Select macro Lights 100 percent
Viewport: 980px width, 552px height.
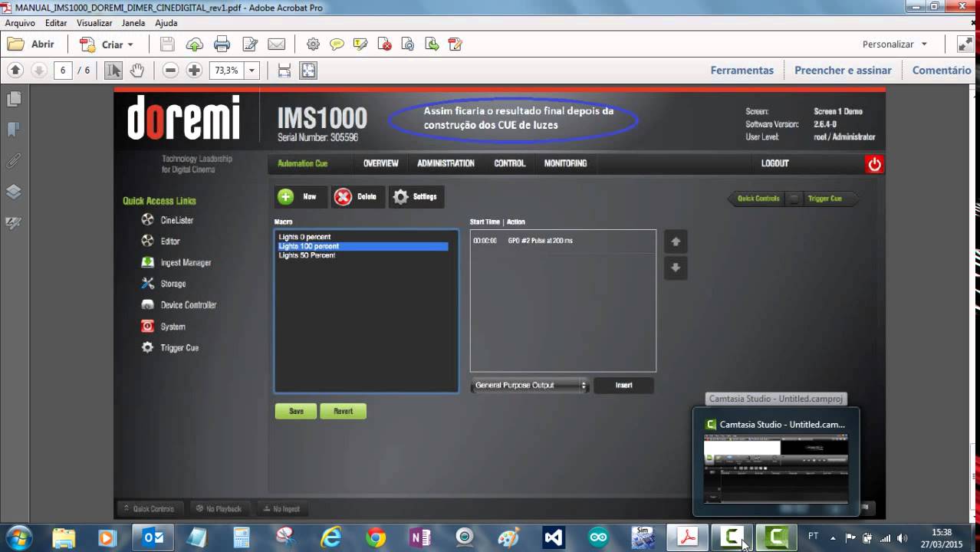363,246
